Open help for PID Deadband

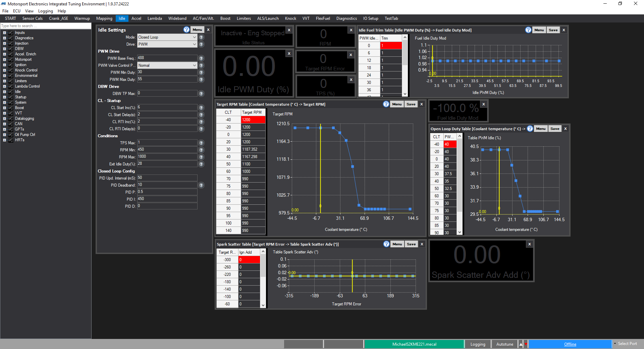tap(201, 185)
